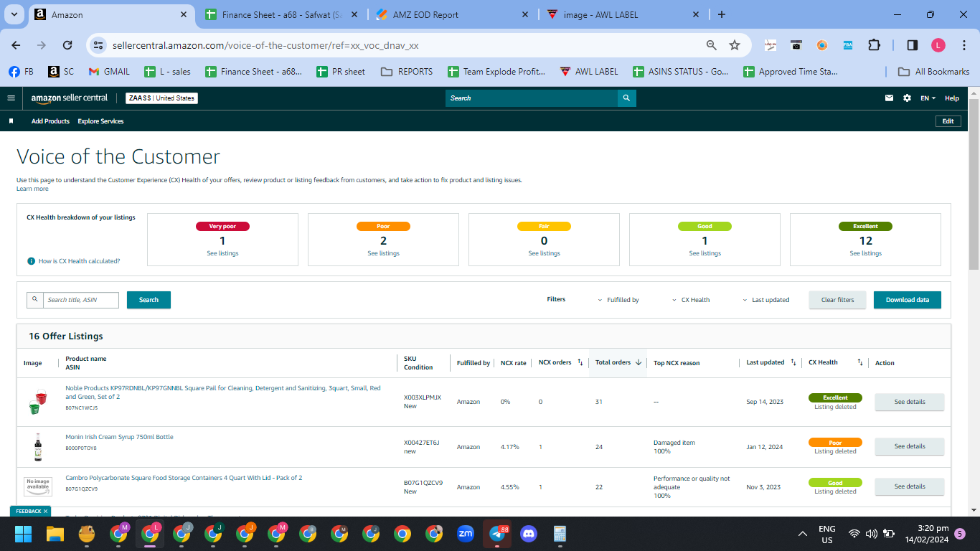The image size is (980, 551).
Task: Click the Search title, ASIN input field
Action: pyautogui.click(x=80, y=300)
